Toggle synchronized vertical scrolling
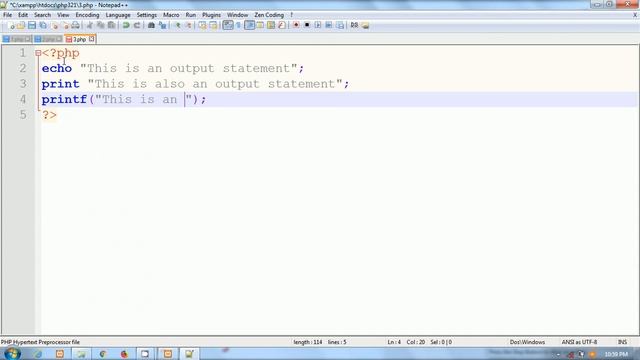The image size is (640, 360). pyautogui.click(x=202, y=25)
